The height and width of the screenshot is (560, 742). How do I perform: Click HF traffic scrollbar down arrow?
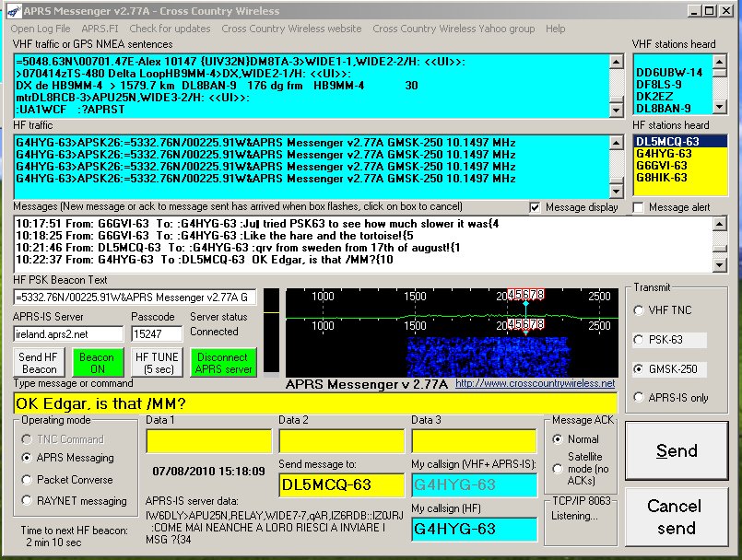[x=616, y=191]
